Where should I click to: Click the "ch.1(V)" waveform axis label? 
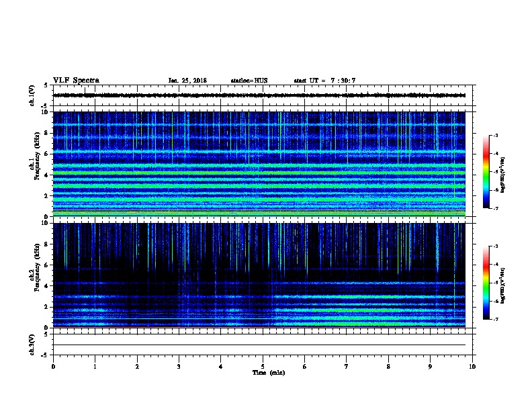[32, 95]
